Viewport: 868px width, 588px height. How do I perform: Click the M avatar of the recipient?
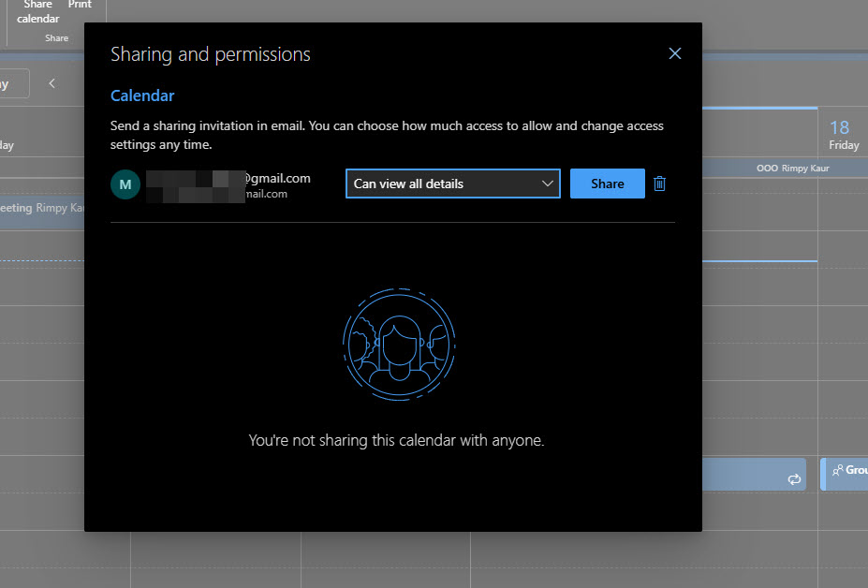pyautogui.click(x=125, y=184)
